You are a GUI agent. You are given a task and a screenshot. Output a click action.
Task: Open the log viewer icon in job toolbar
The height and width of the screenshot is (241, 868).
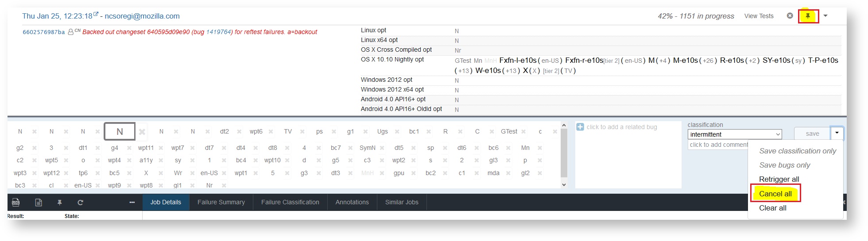16,203
